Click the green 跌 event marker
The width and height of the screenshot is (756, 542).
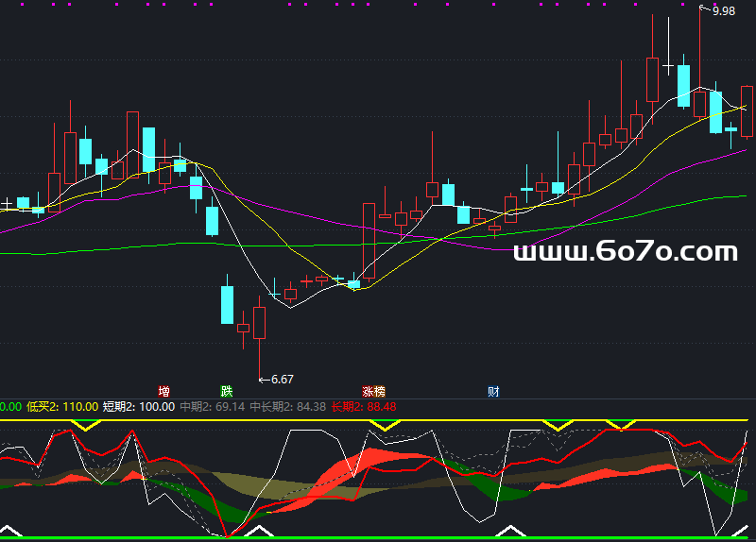tap(226, 391)
